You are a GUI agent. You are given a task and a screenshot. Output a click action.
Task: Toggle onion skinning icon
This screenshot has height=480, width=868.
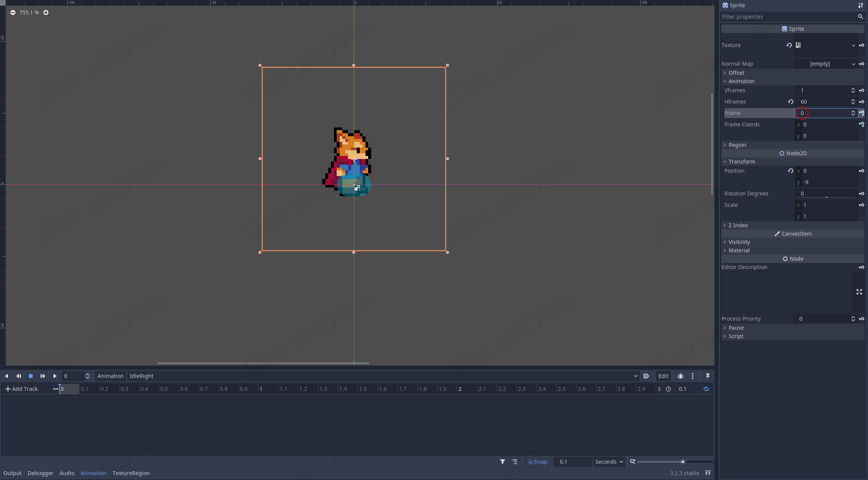tap(681, 376)
